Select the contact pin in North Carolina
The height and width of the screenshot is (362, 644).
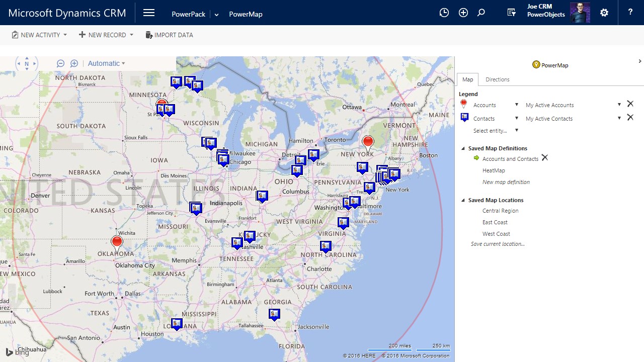326,247
